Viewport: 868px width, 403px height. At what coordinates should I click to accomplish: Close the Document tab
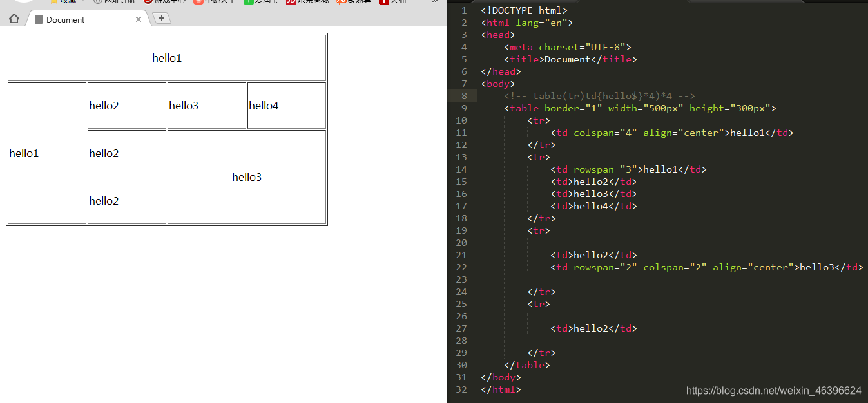pos(139,19)
